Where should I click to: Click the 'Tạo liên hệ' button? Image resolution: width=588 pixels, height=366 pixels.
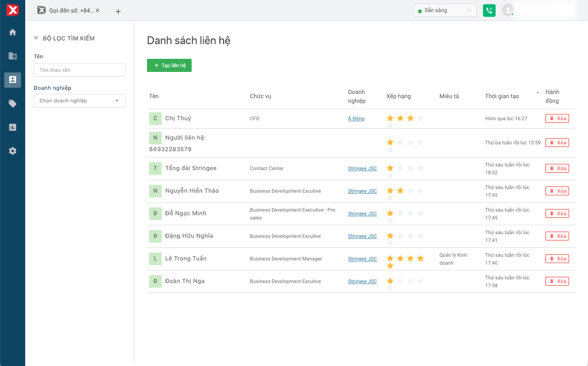click(169, 65)
